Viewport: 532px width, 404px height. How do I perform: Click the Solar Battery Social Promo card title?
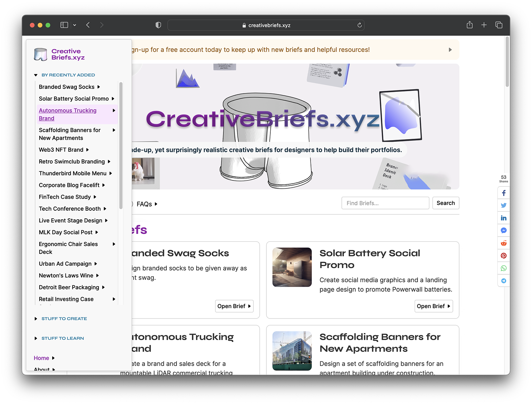coord(370,259)
